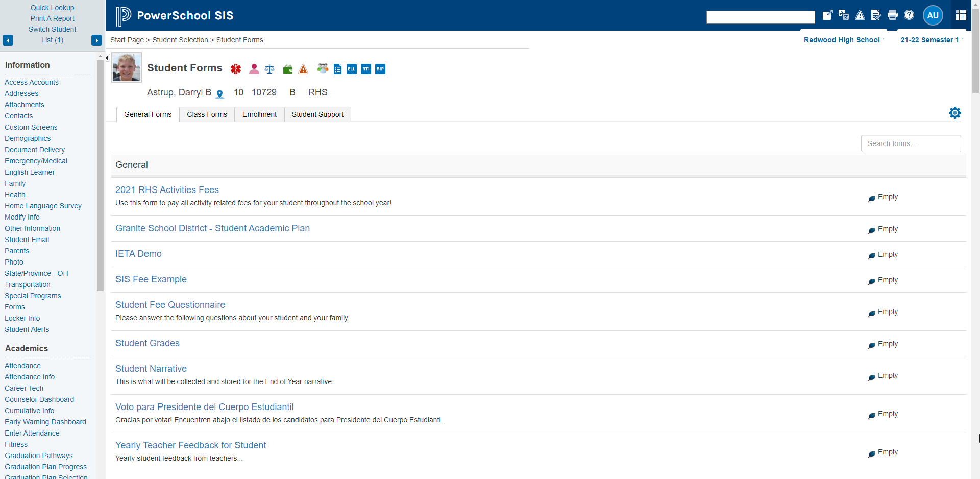980x479 pixels.
Task: Click the orange discipline warning triangle icon
Action: tap(303, 69)
